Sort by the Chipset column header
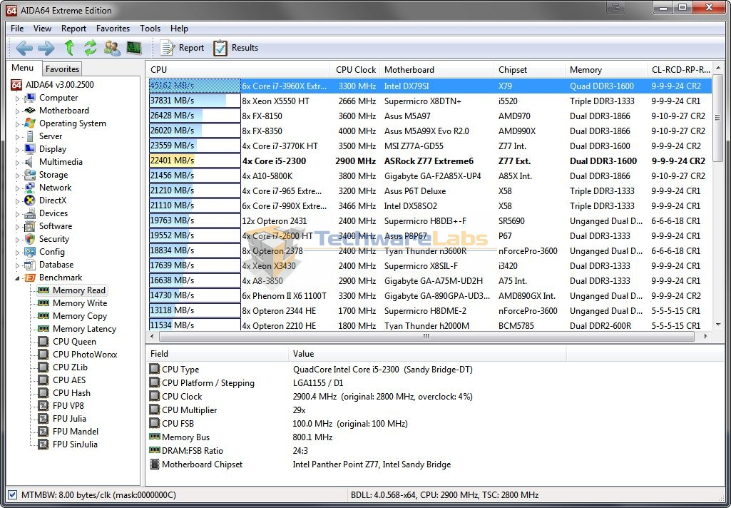 (x=530, y=69)
